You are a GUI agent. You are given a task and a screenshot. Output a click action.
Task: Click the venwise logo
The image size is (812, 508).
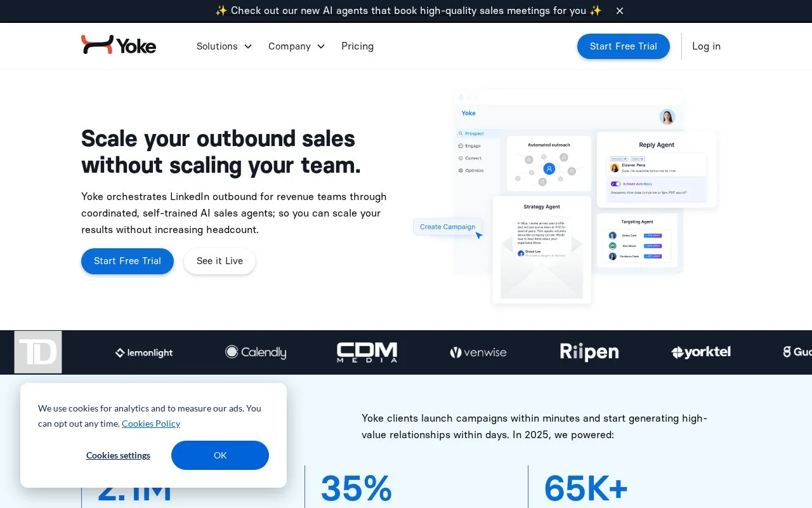point(478,352)
